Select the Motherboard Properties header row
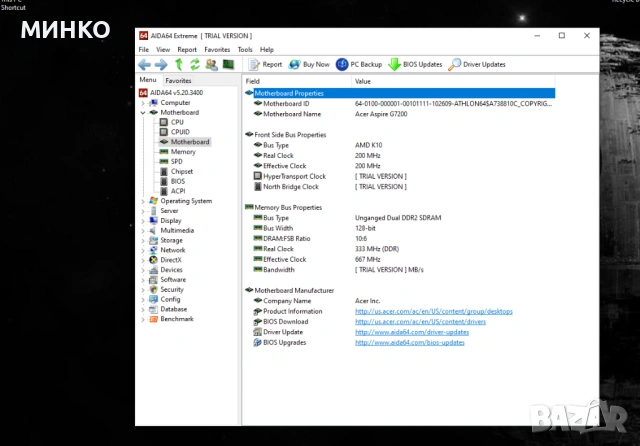Screen dimensions: 640x446 [400, 93]
